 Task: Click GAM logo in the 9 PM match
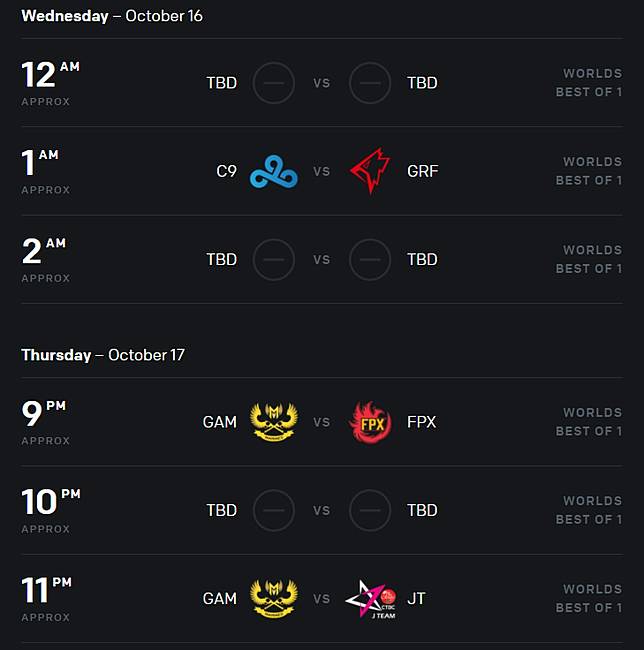[273, 422]
